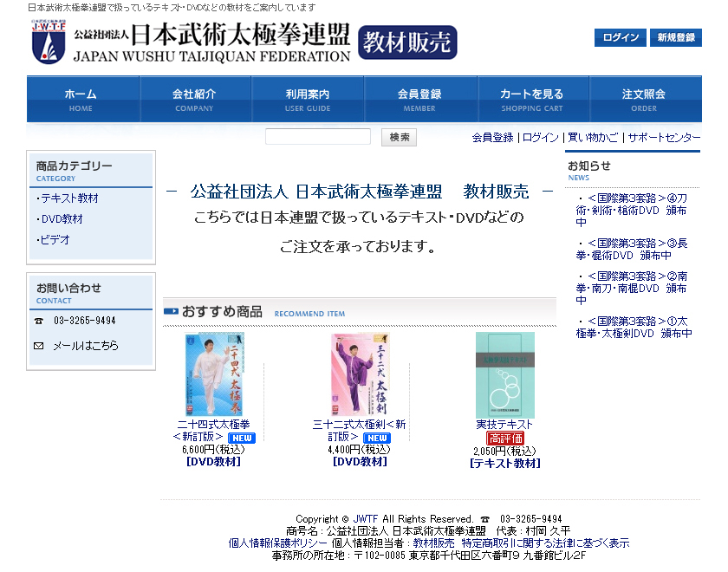This screenshot has height=572, width=728.
Task: Click the メールはこちら contact link
Action: tap(86, 346)
